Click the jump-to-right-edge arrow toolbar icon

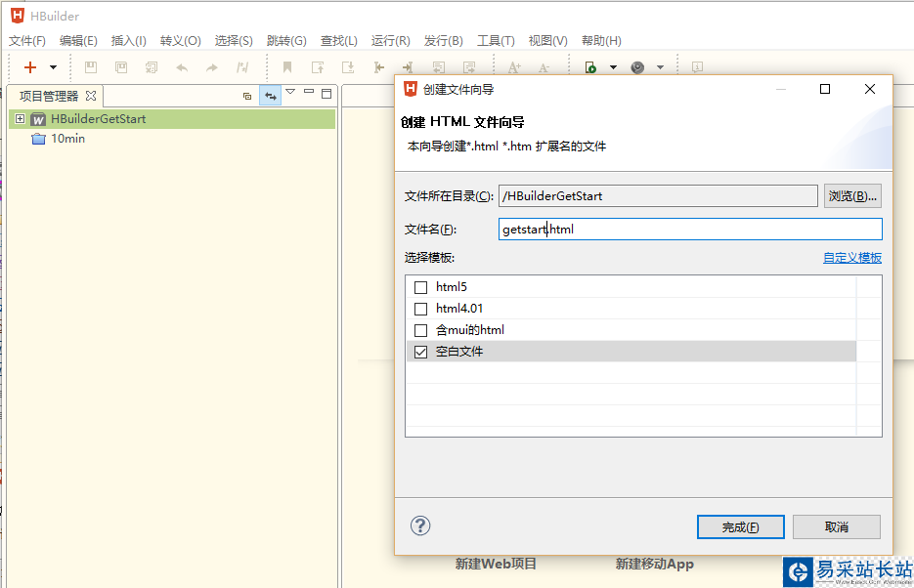[408, 67]
